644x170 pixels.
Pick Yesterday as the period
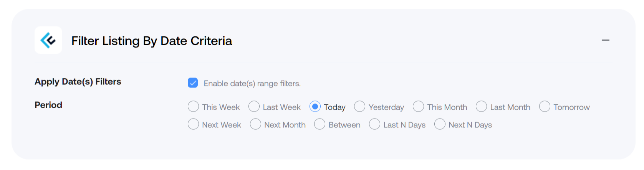click(359, 106)
